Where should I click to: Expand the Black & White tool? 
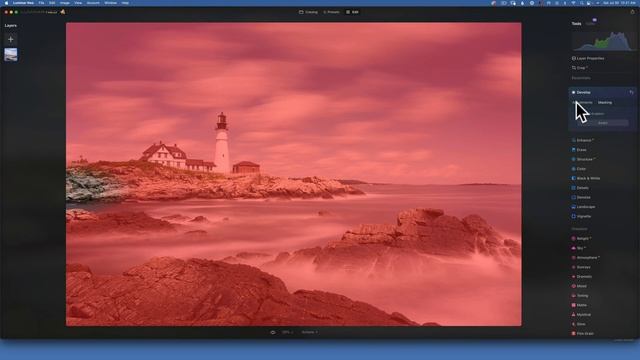(x=586, y=178)
